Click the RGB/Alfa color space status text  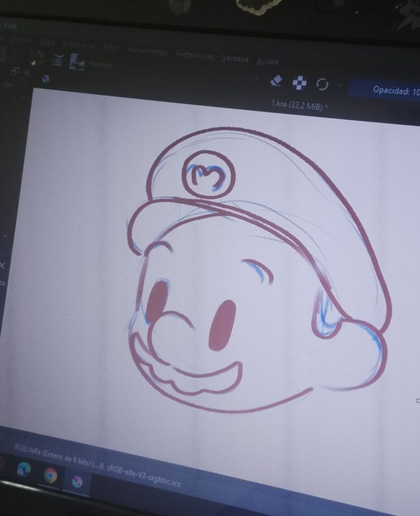59,457
